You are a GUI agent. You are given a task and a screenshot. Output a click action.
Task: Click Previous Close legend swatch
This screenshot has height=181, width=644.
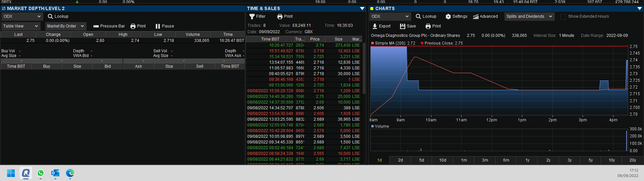coord(422,43)
